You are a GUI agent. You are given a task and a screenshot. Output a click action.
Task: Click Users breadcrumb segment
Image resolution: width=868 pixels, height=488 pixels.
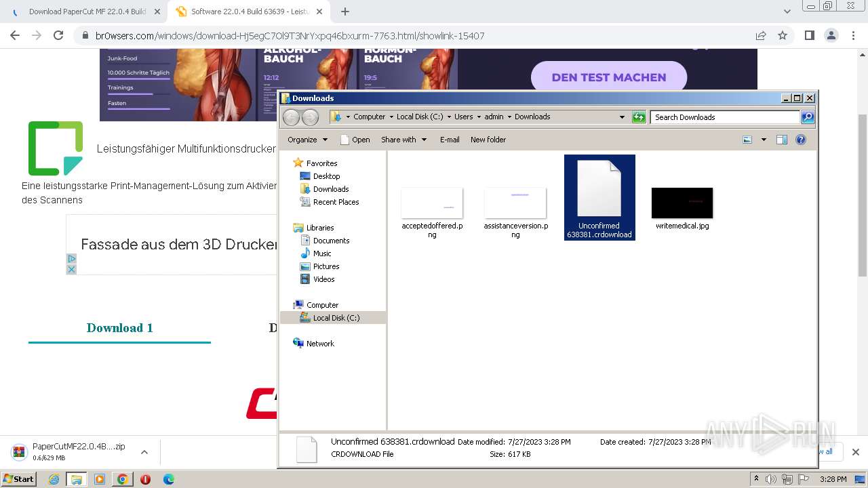tap(464, 117)
